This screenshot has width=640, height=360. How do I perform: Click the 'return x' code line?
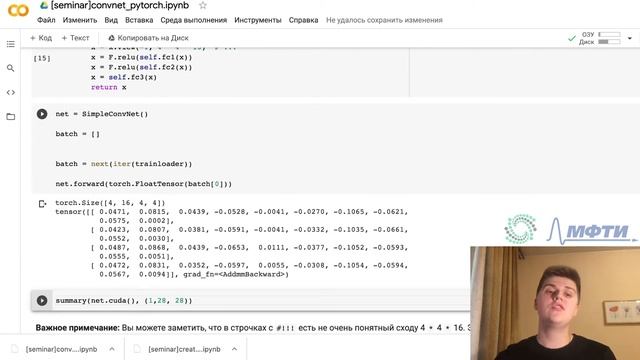click(109, 87)
